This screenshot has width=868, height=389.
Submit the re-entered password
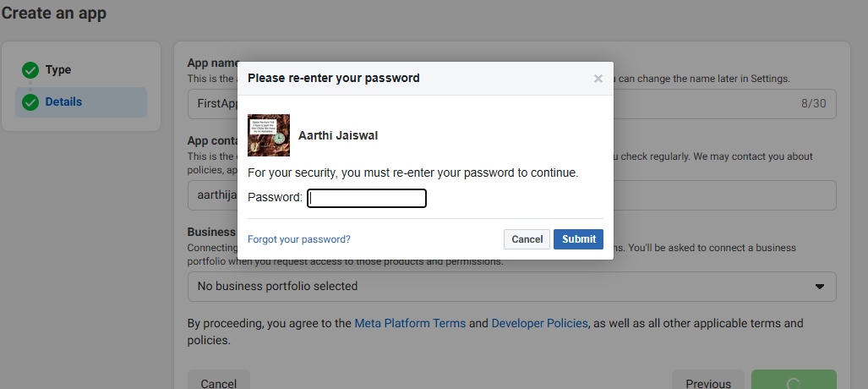(x=579, y=239)
